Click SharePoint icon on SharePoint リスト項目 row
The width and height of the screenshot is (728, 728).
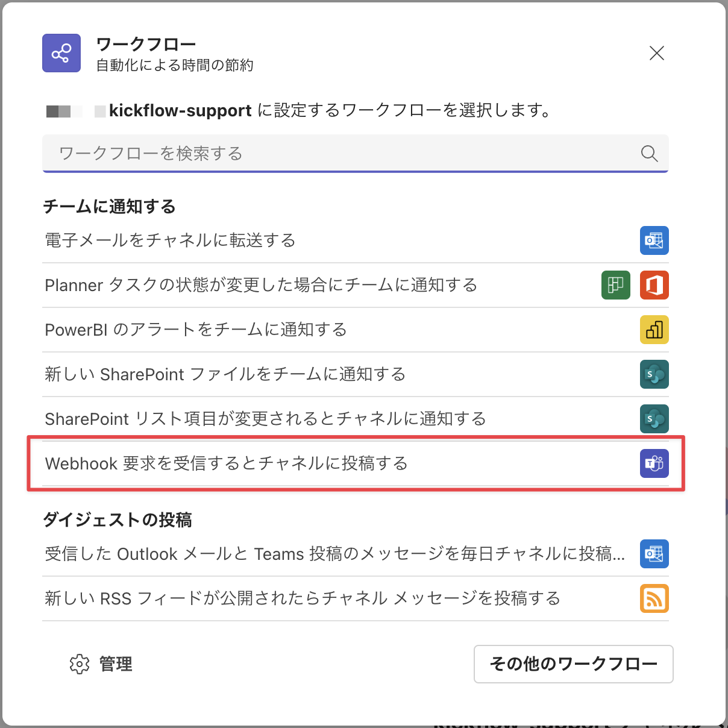654,419
